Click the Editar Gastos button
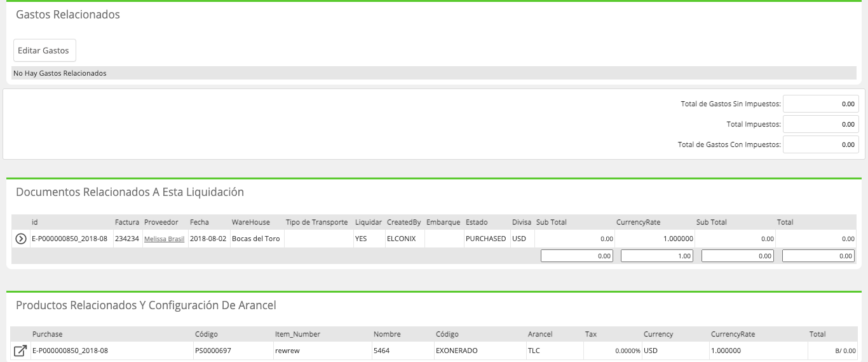 44,50
